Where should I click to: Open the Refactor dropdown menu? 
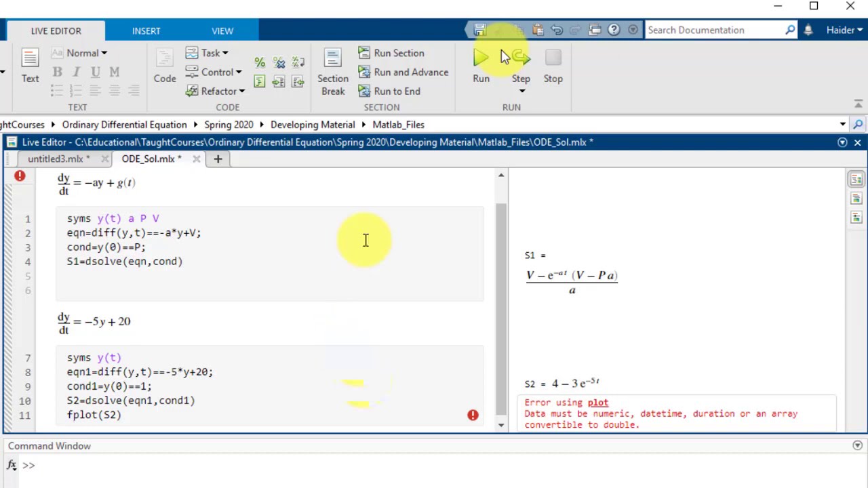[215, 91]
